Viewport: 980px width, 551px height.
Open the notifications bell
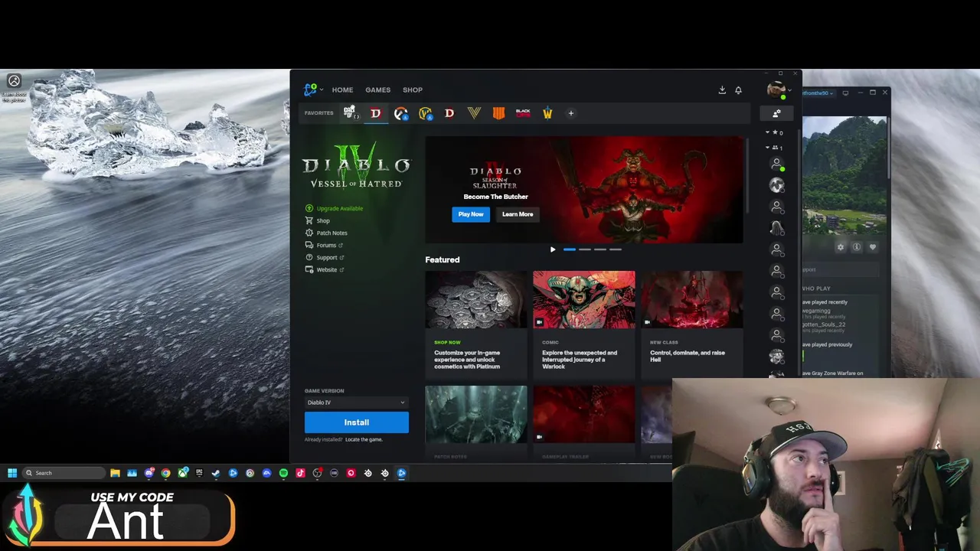[738, 90]
